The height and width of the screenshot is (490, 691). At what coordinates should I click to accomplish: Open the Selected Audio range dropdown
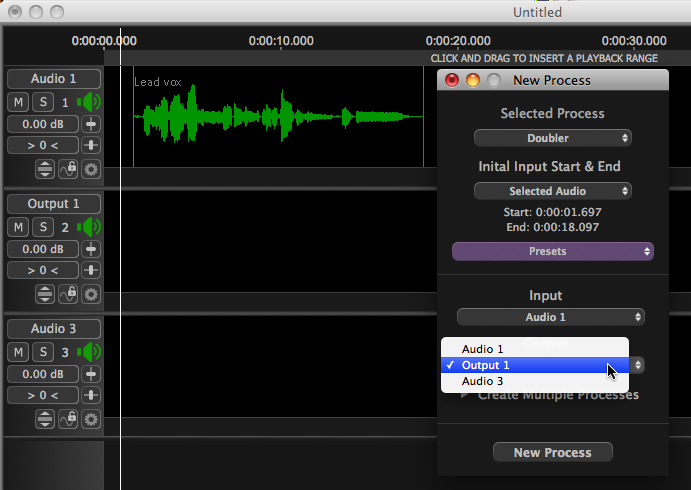click(x=552, y=191)
